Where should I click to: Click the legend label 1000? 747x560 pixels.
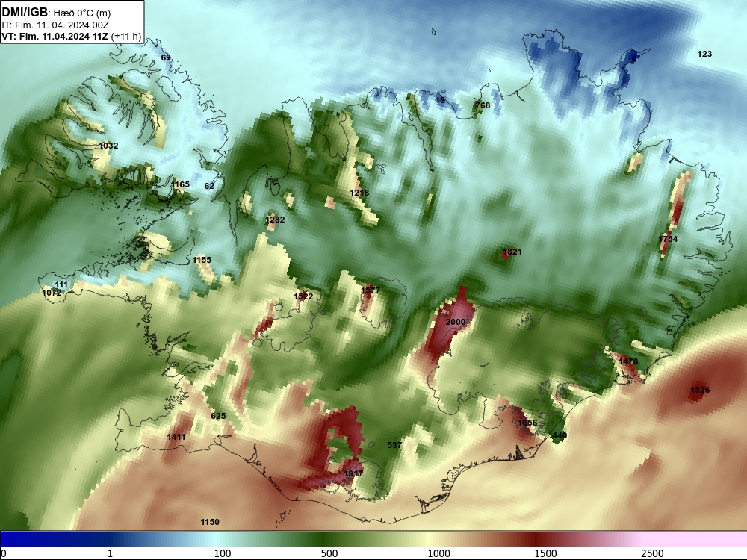pos(438,553)
